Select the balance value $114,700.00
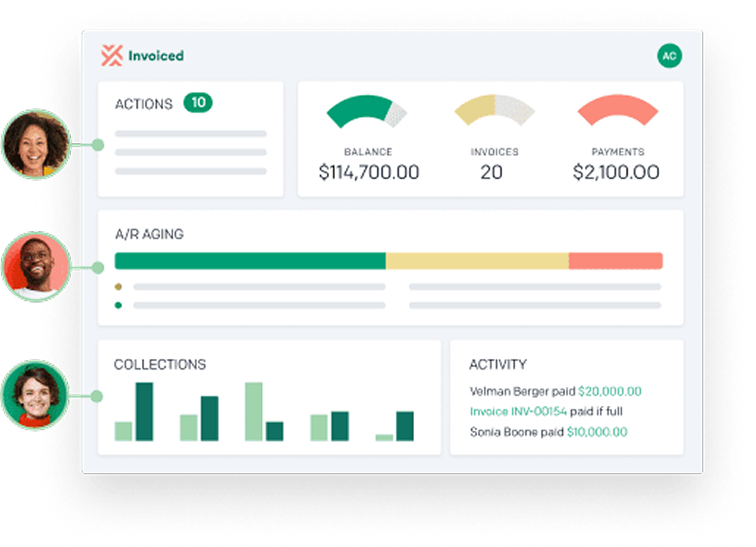The image size is (756, 547). click(x=369, y=173)
